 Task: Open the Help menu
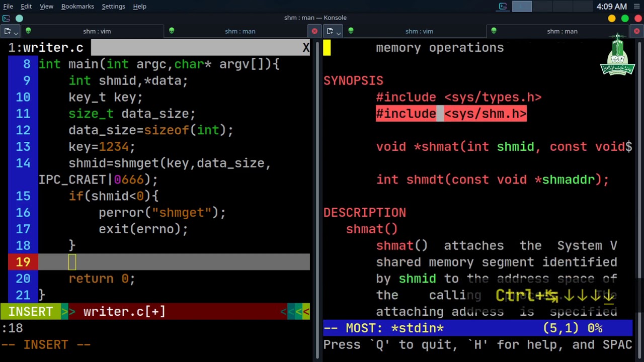[139, 6]
